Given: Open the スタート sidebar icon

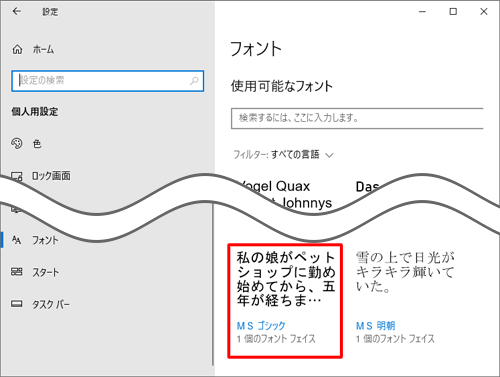Looking at the screenshot, I should coord(17,272).
